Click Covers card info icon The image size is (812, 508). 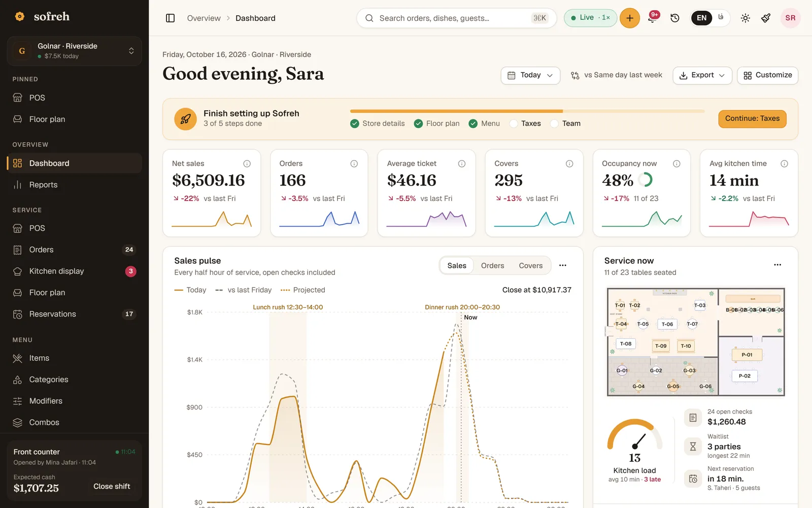pyautogui.click(x=569, y=164)
